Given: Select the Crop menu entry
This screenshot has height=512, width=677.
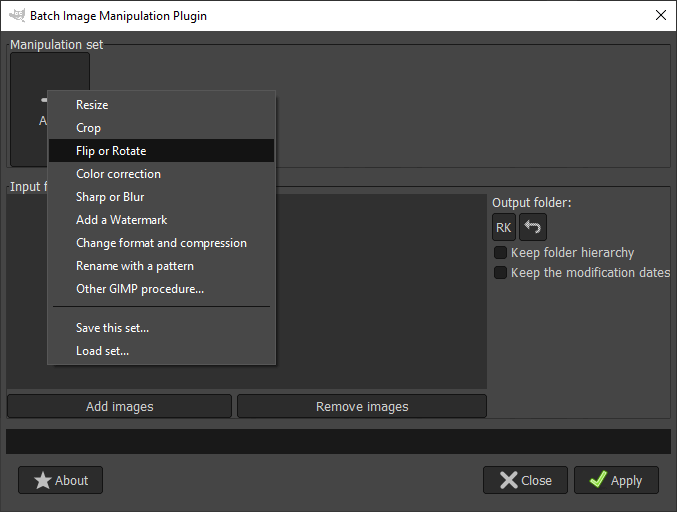Looking at the screenshot, I should coord(161,128).
